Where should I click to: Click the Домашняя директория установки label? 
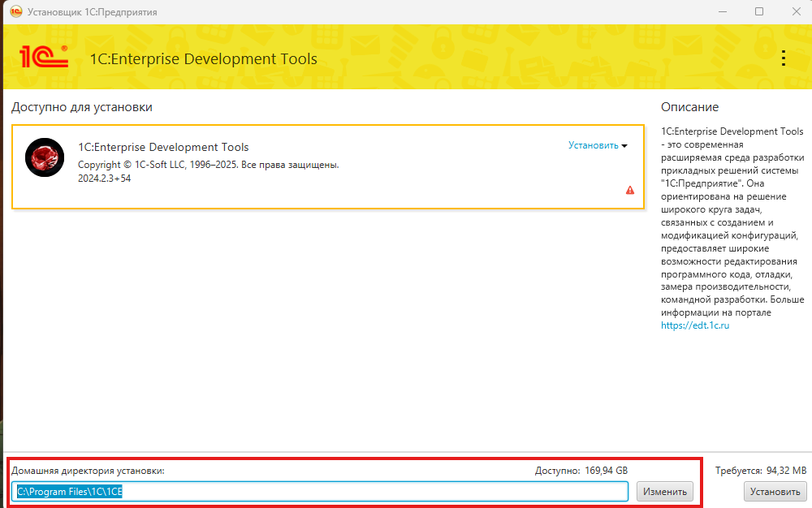pos(88,471)
